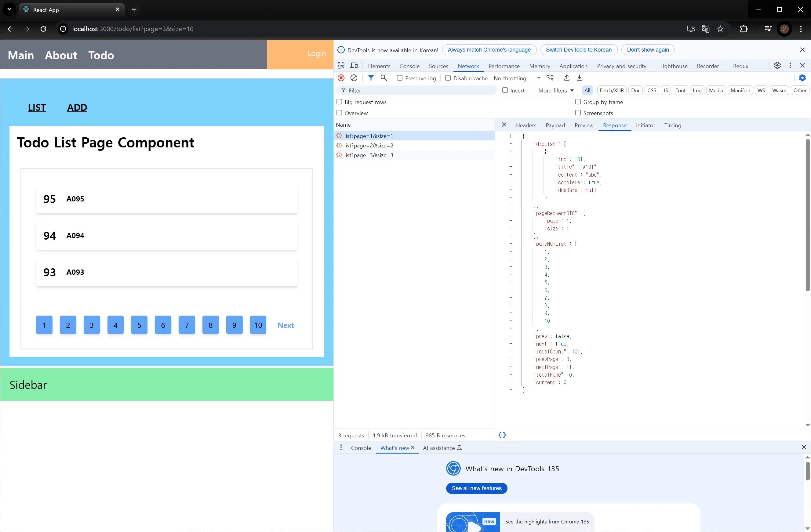Export HAR file download icon
Image resolution: width=811 pixels, height=532 pixels.
pyautogui.click(x=579, y=78)
